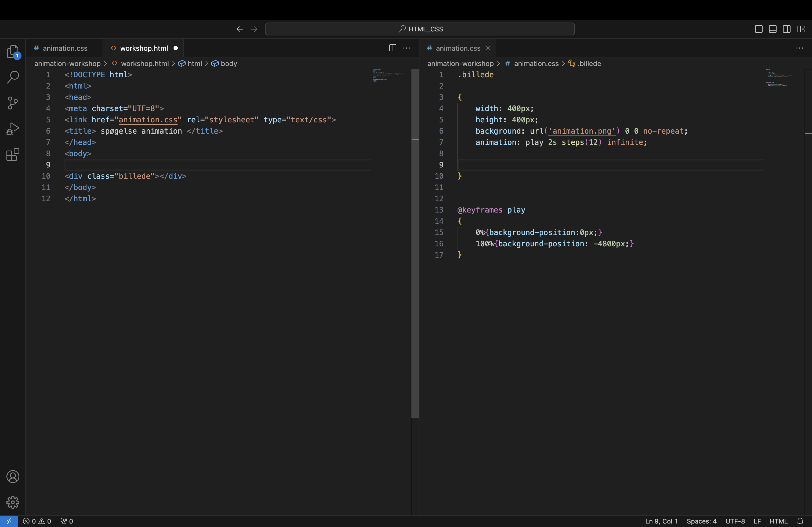Click the left editor minimap
The image size is (812, 527).
(389, 76)
